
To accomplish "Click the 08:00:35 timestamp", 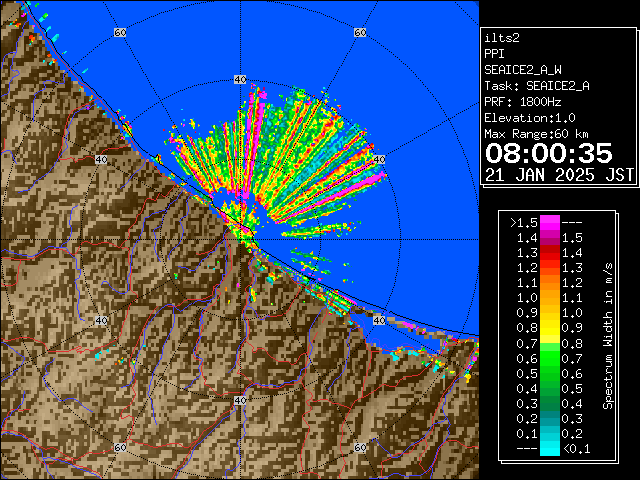I will click(549, 153).
